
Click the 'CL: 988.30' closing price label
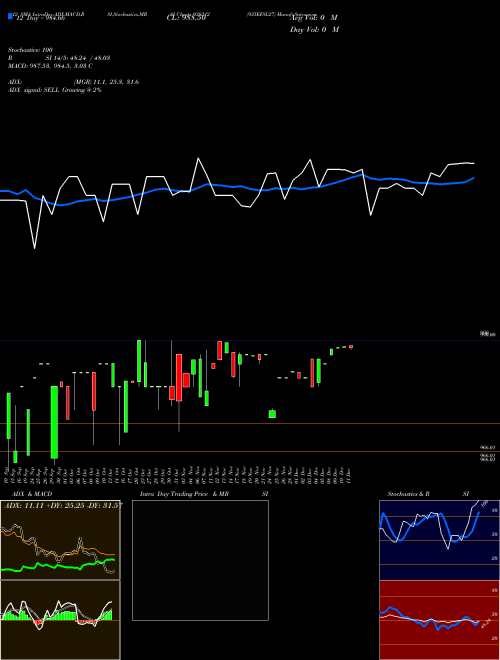(x=186, y=18)
